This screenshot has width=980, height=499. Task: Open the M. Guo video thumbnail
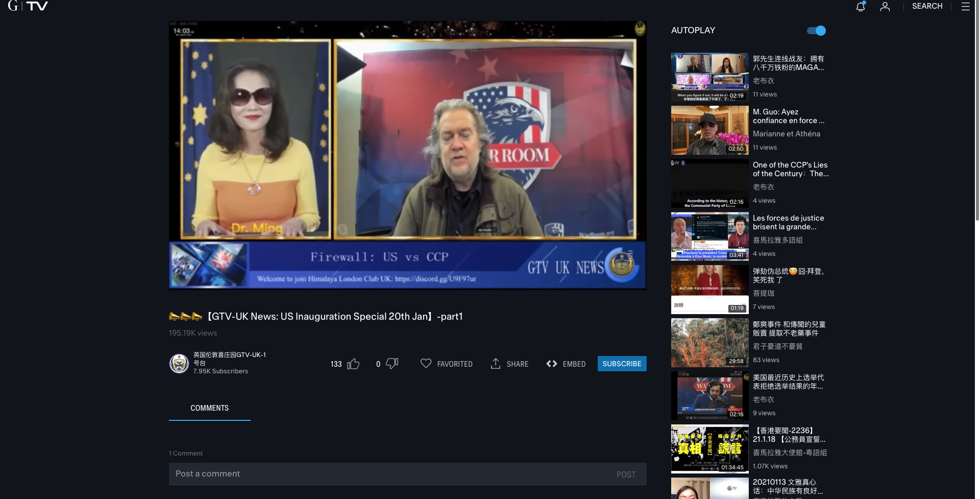click(709, 130)
